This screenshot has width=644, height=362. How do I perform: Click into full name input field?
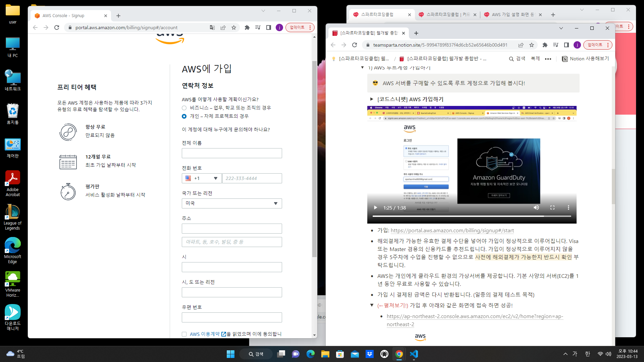(x=232, y=153)
